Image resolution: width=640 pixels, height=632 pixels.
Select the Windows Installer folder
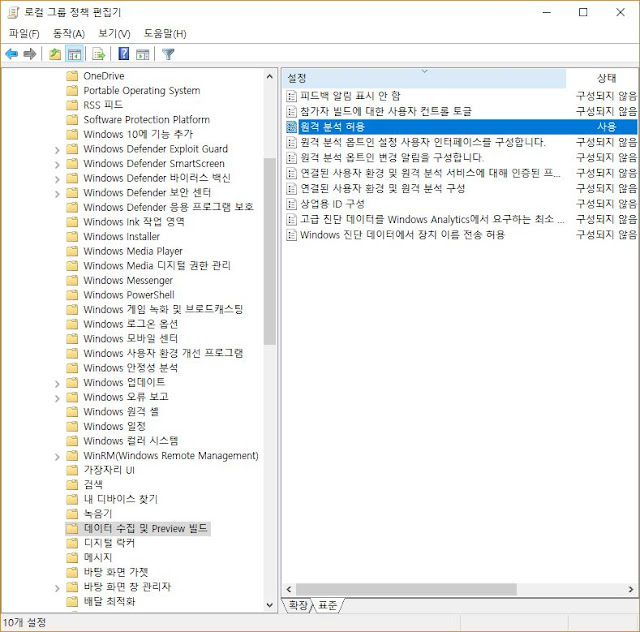tap(121, 236)
